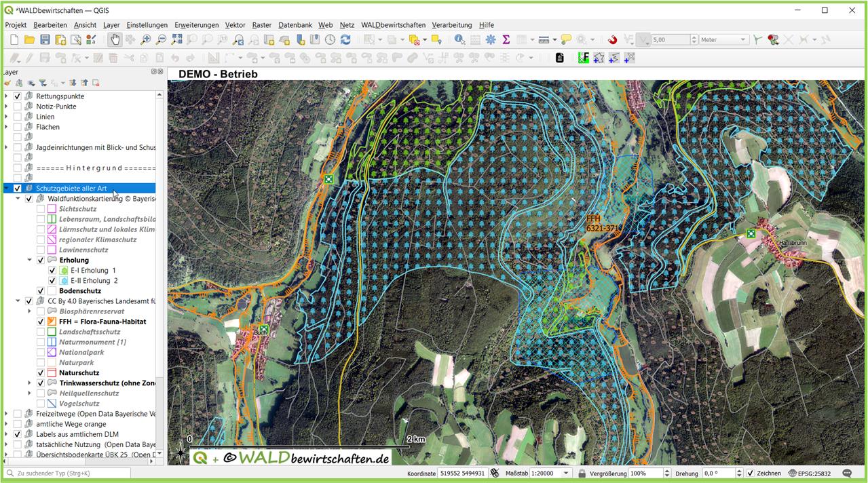Screen dimensions: 868x483
Task: Select the Bodenschutz layer name
Action: [80, 291]
